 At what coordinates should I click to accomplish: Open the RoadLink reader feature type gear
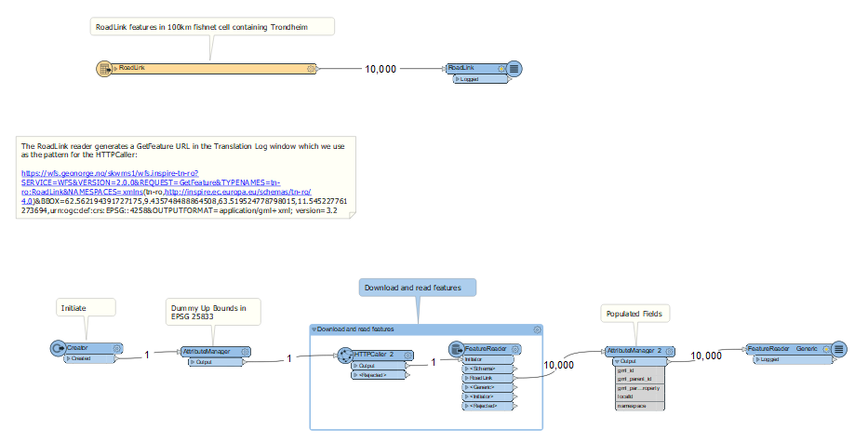[311, 69]
